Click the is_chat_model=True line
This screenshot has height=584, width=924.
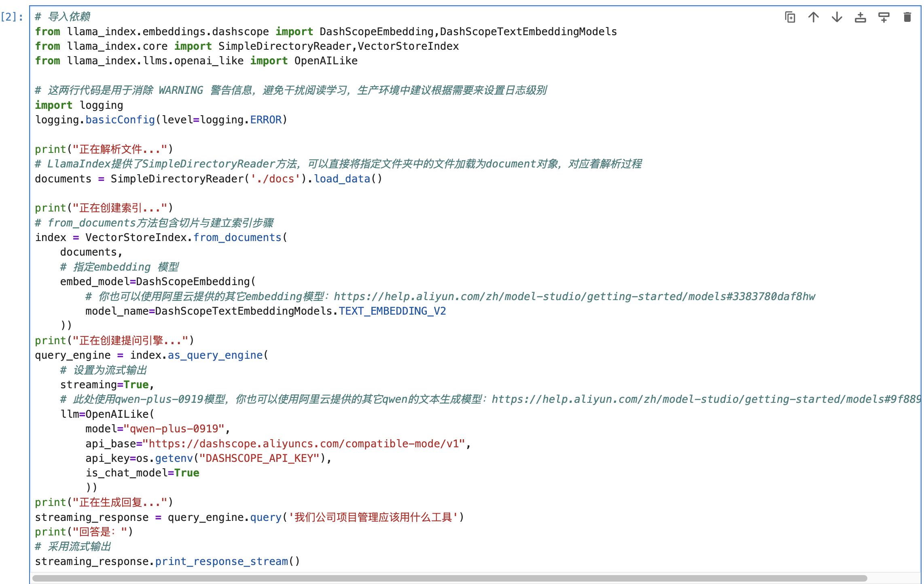tap(142, 473)
